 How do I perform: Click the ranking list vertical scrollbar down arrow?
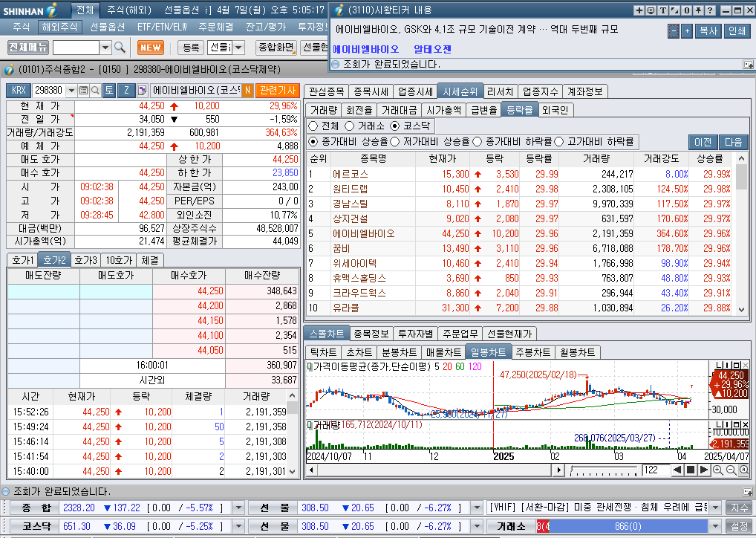[x=742, y=310]
